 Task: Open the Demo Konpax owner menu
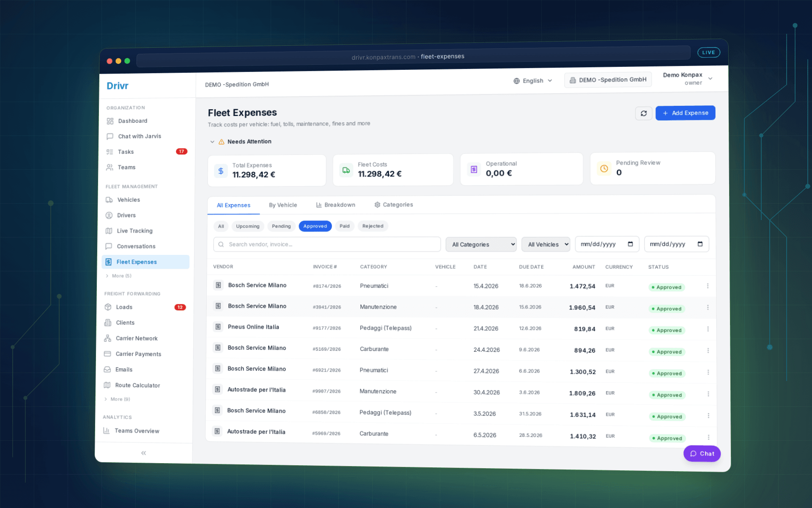pyautogui.click(x=688, y=79)
